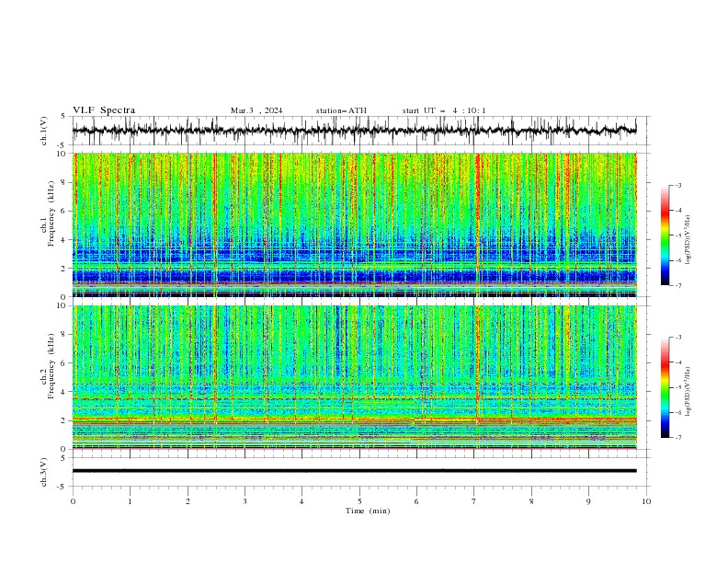Viewport: 728px width, 563px height.
Task: Click the time axis tick label "0"
Action: tap(73, 501)
